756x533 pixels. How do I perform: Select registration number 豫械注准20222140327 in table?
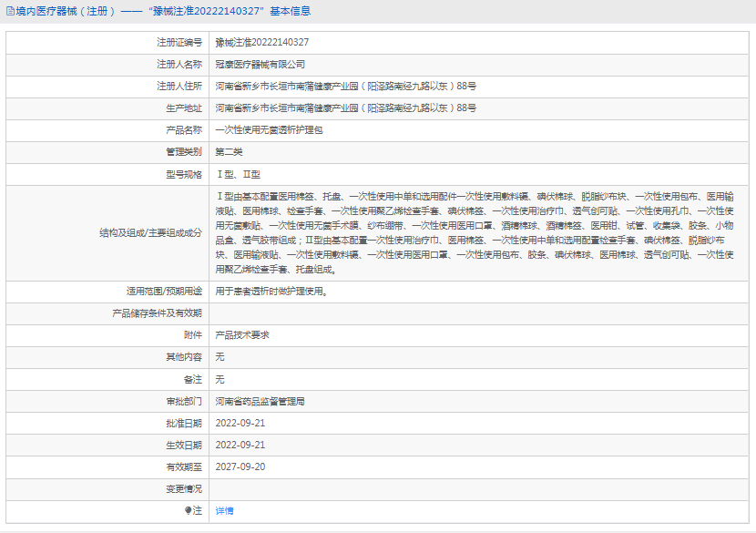[x=261, y=43]
